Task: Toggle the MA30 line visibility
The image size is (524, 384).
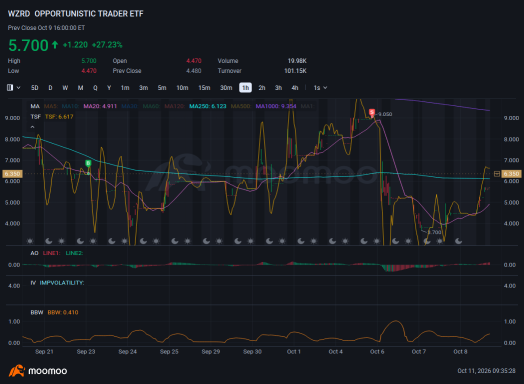Action: (x=130, y=106)
